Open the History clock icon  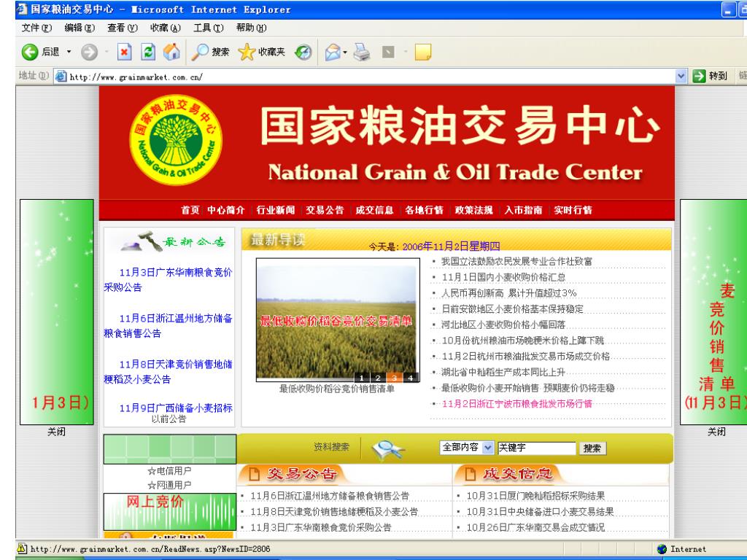click(x=303, y=52)
